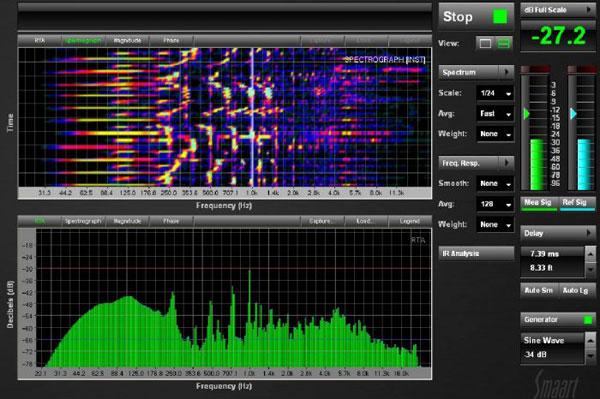This screenshot has height=399, width=600.
Task: Toggle the Generator green on/off indicator
Action: (x=588, y=319)
